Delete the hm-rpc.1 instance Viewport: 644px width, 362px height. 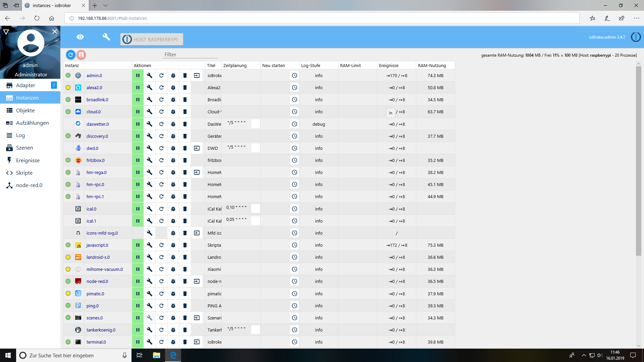[185, 196]
